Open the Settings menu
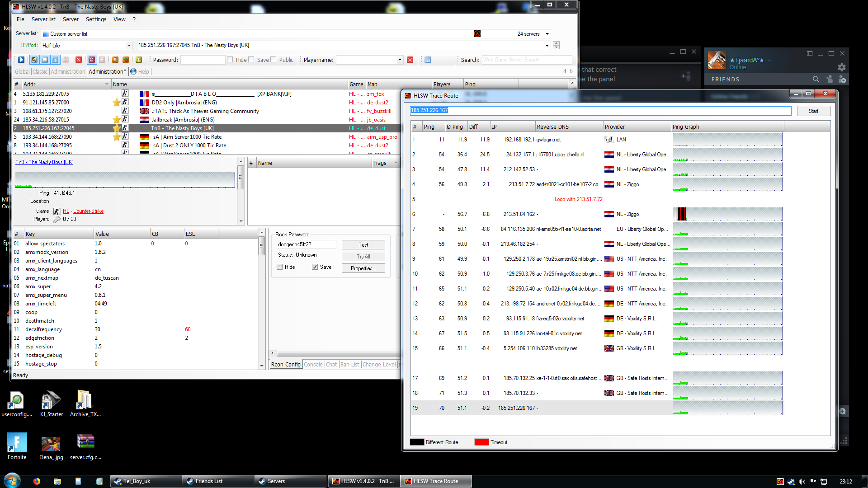 (96, 19)
